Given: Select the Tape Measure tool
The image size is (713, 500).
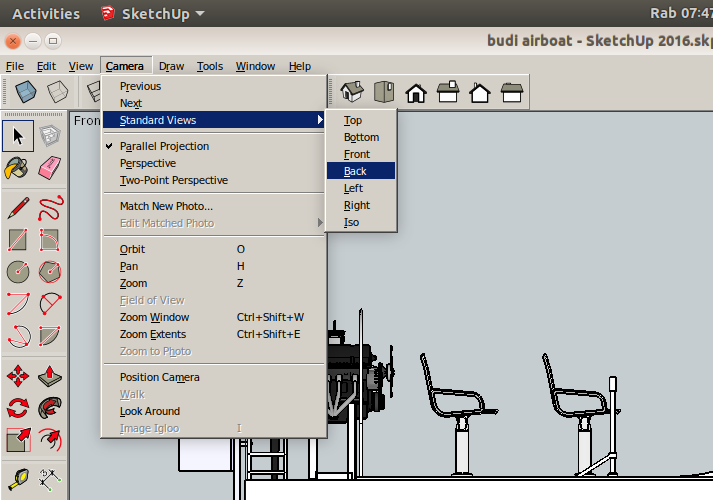Looking at the screenshot, I should pyautogui.click(x=18, y=480).
